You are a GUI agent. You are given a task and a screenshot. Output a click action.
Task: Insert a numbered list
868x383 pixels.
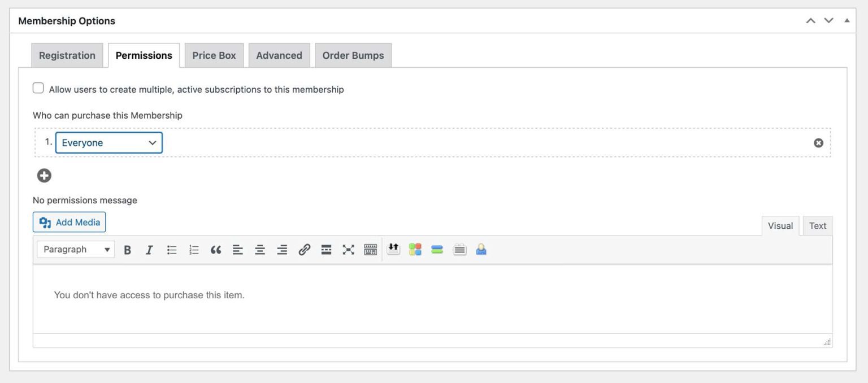(193, 249)
